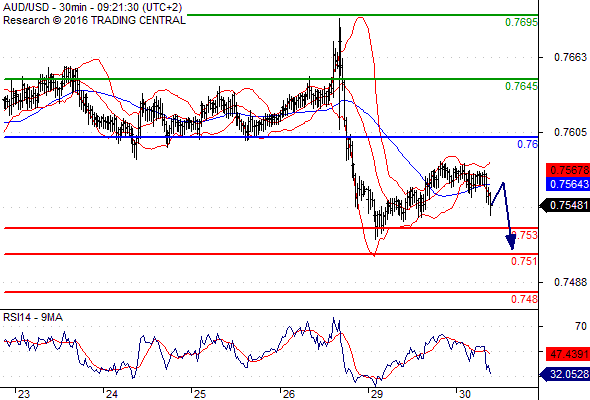
Task: Select the Research 2016 TRADING CENTRAL text
Action: click(x=94, y=20)
